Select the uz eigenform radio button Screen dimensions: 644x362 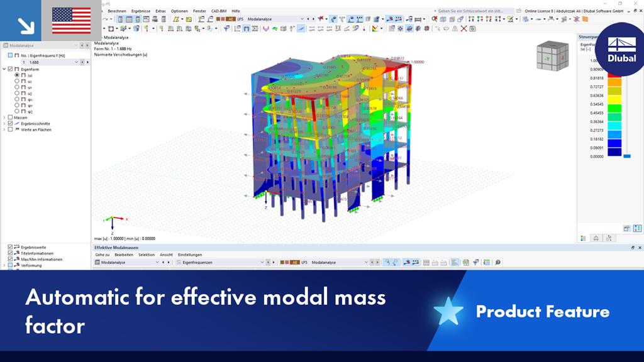click(17, 93)
